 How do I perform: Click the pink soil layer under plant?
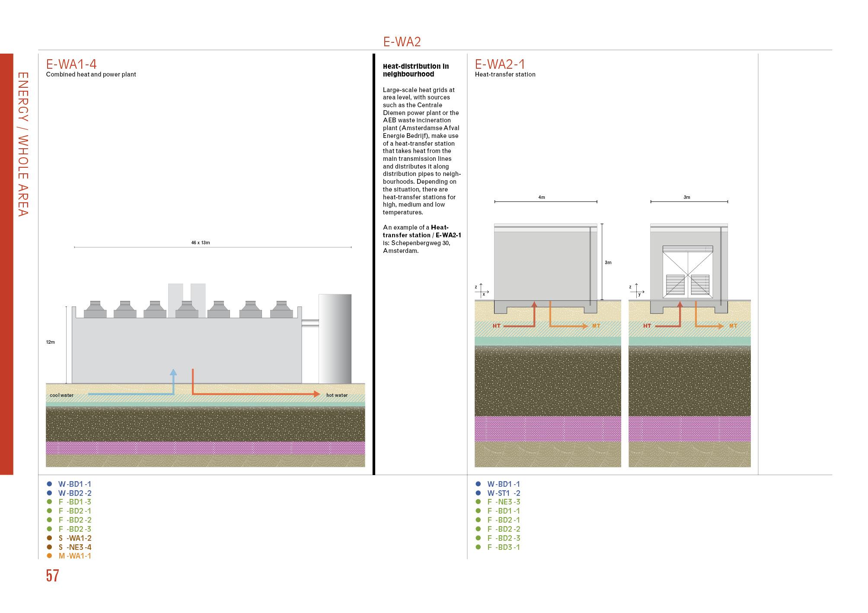click(205, 448)
